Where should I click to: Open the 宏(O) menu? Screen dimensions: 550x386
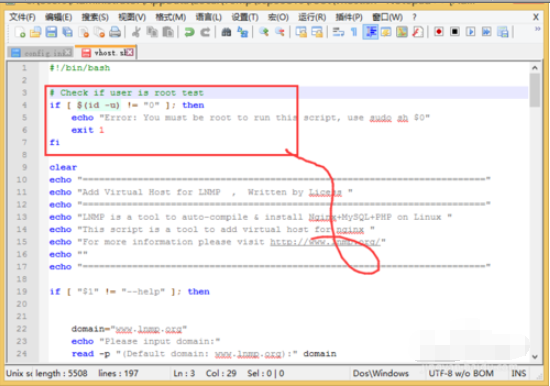point(278,17)
